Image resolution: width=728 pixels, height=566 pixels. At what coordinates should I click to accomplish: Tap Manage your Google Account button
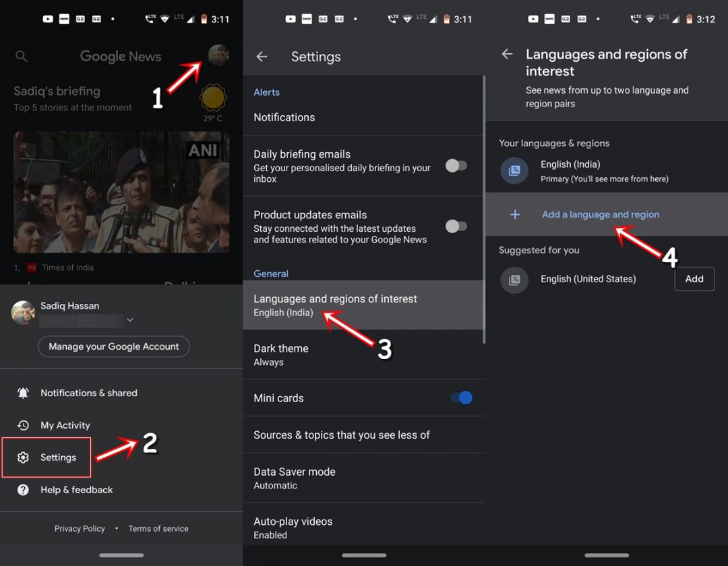click(x=114, y=346)
